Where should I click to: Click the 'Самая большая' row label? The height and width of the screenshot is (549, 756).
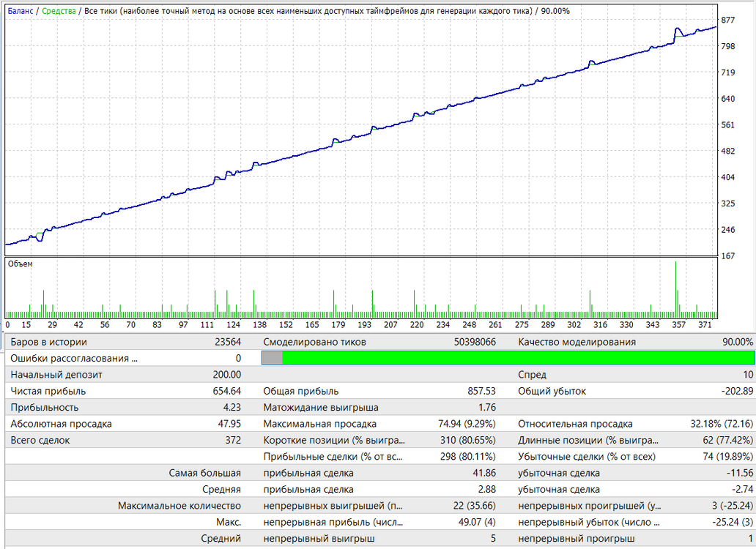(204, 473)
